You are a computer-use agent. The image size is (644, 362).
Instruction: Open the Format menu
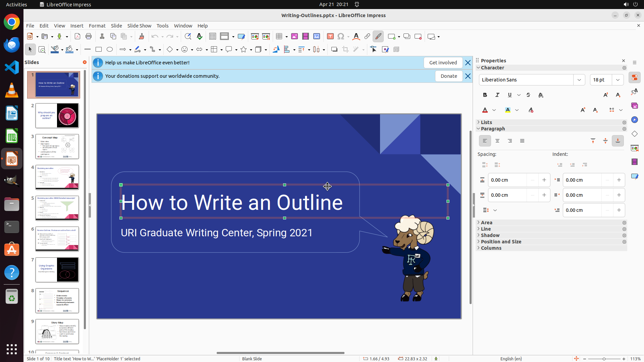click(97, 26)
